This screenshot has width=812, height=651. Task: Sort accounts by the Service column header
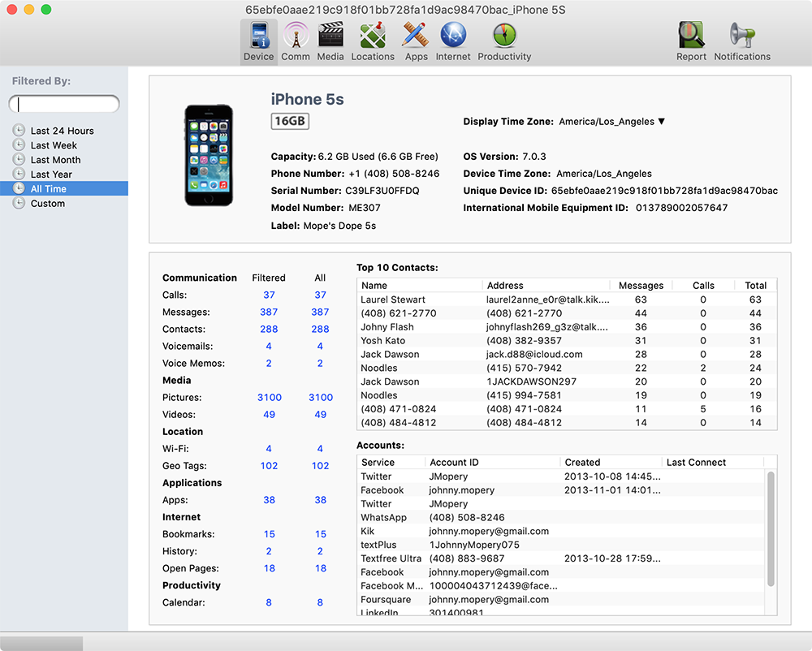pyautogui.click(x=391, y=462)
